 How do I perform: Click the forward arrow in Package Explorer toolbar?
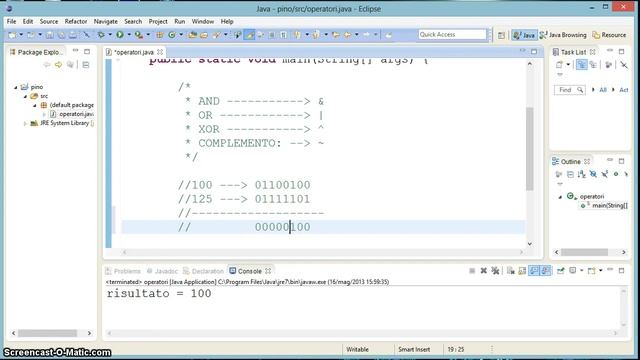(x=58, y=65)
